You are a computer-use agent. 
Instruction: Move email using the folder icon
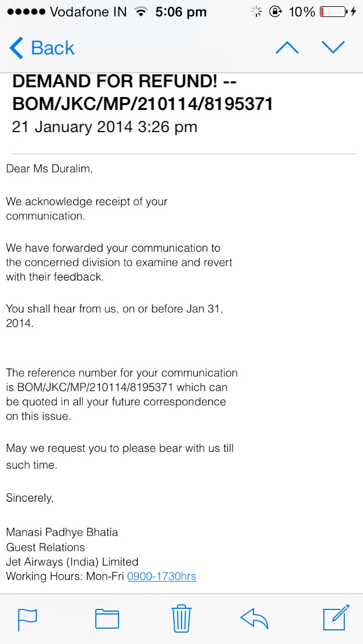click(x=107, y=619)
